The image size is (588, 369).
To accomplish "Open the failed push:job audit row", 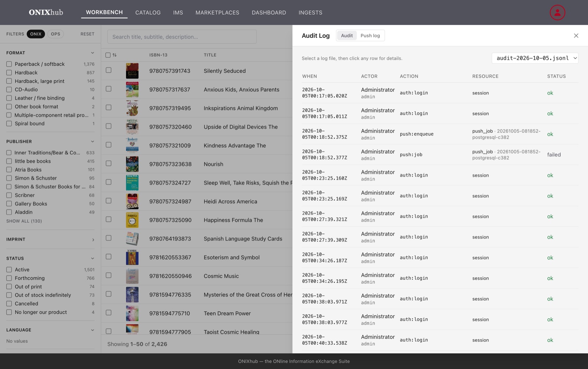I will pos(440,155).
